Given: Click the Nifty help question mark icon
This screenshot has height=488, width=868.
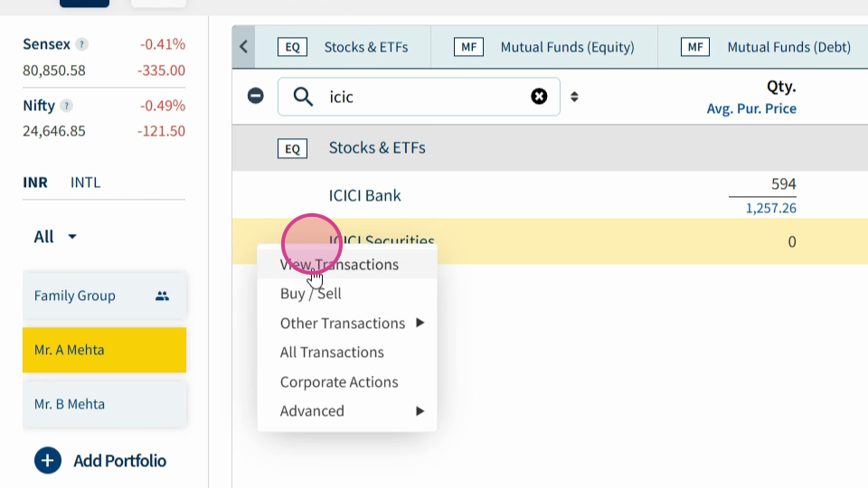Looking at the screenshot, I should [x=66, y=106].
